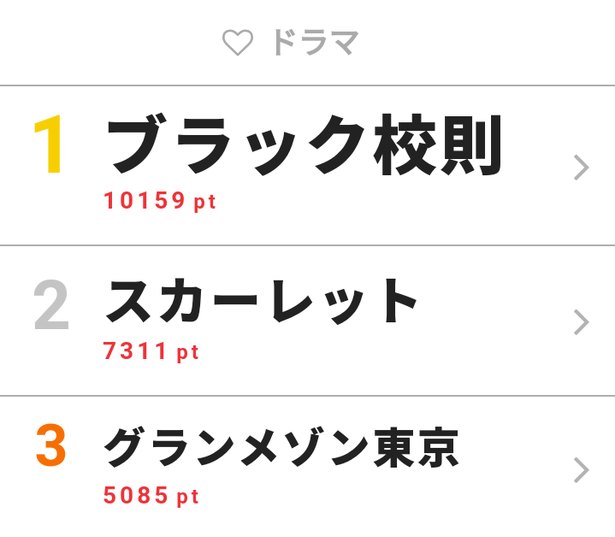Click the orange rank 3 number
Viewport: 615px width, 537px height.
coord(51,445)
